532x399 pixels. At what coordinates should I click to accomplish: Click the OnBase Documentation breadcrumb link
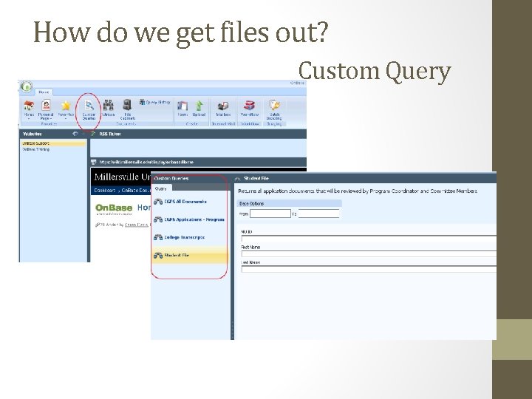point(136,191)
